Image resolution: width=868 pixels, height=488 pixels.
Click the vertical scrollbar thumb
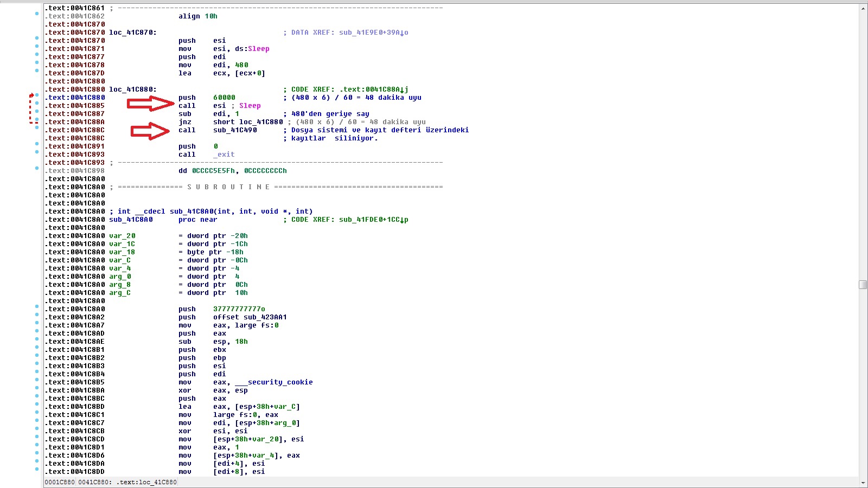[863, 285]
